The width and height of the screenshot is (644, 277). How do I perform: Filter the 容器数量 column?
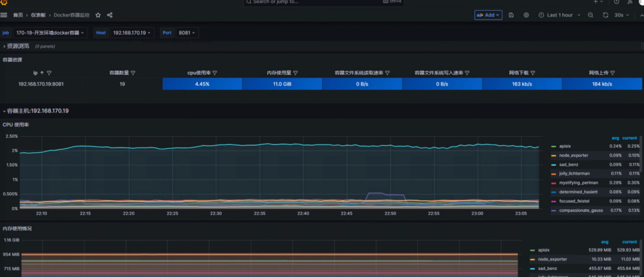click(133, 73)
